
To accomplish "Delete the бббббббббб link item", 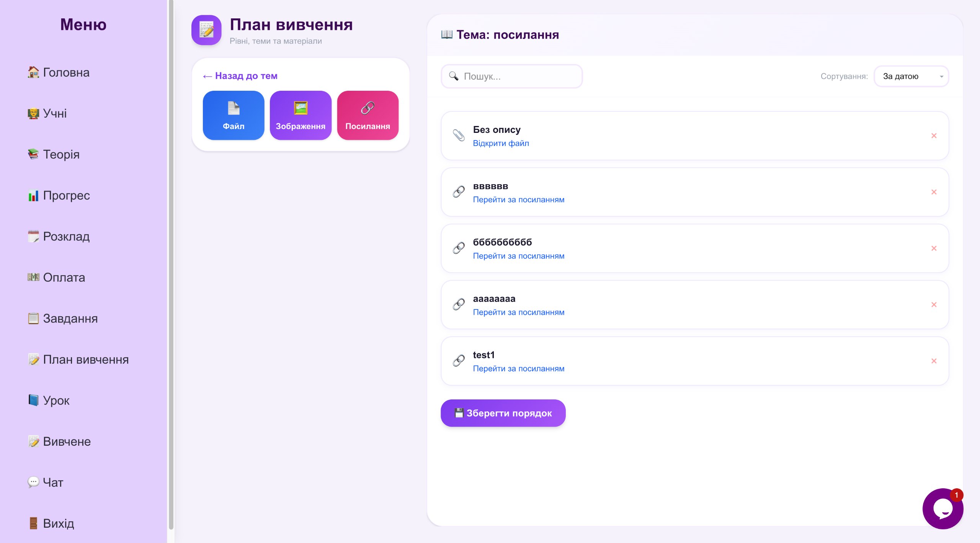I will point(934,248).
